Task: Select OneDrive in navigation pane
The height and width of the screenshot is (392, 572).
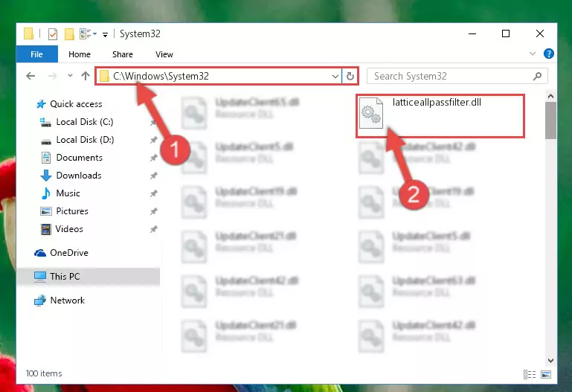Action: click(x=61, y=253)
